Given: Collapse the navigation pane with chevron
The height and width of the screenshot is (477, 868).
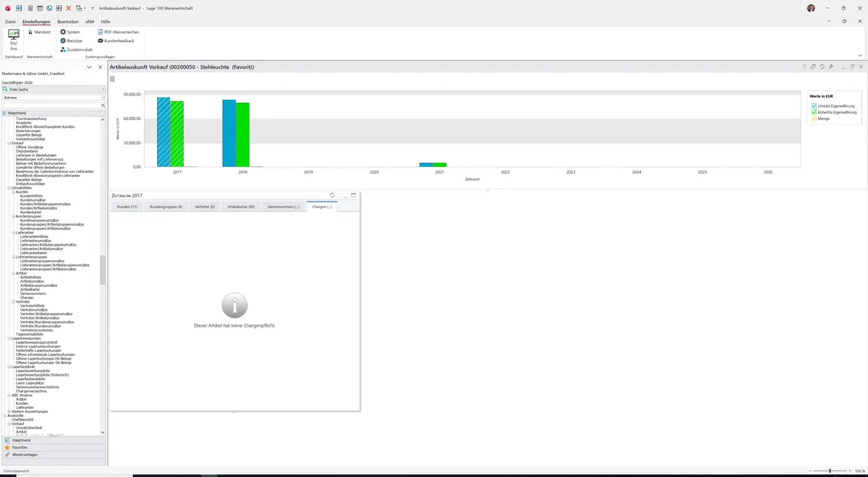Looking at the screenshot, I should (89, 66).
